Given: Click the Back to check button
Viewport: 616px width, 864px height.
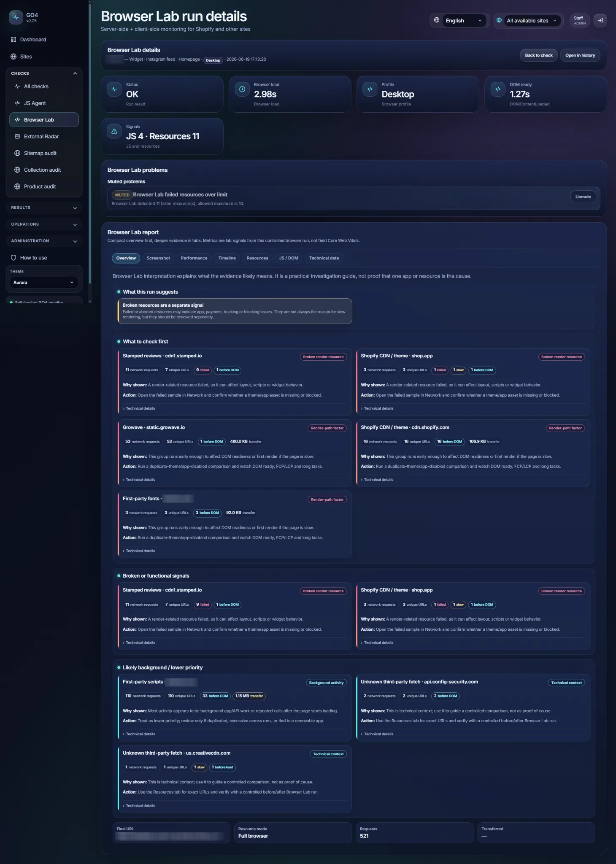Looking at the screenshot, I should 539,55.
